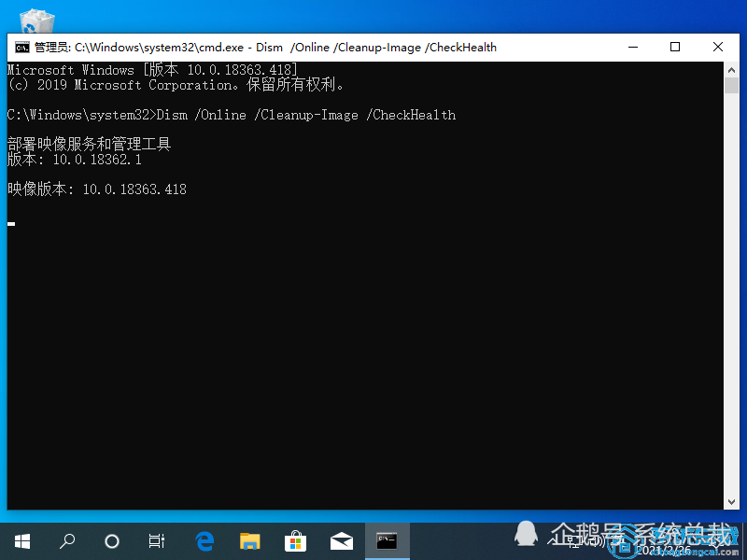
Task: Click the '(c) 2019 Microsoft Corporation' line
Action: tap(176, 85)
